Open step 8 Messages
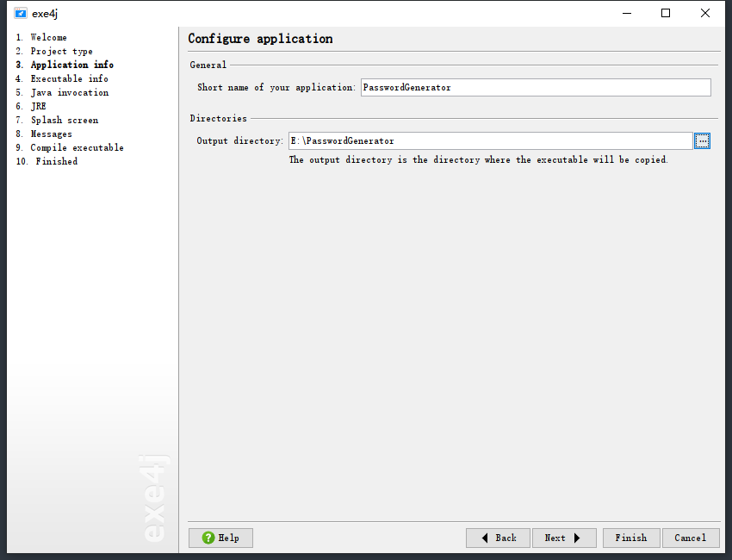Viewport: 732px width, 560px height. pyautogui.click(x=44, y=134)
